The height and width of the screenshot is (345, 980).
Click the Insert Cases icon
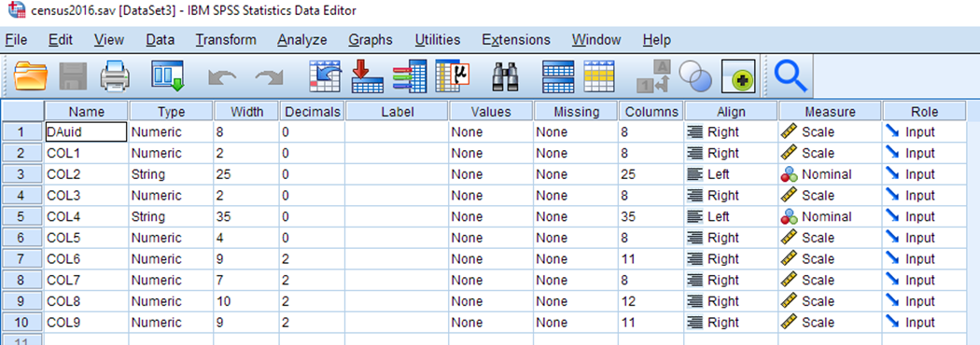tap(558, 76)
